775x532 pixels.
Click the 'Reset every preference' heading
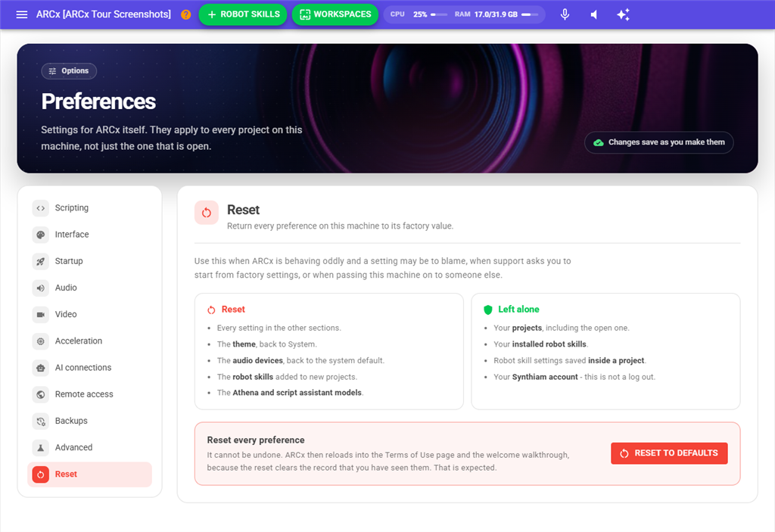pos(256,440)
